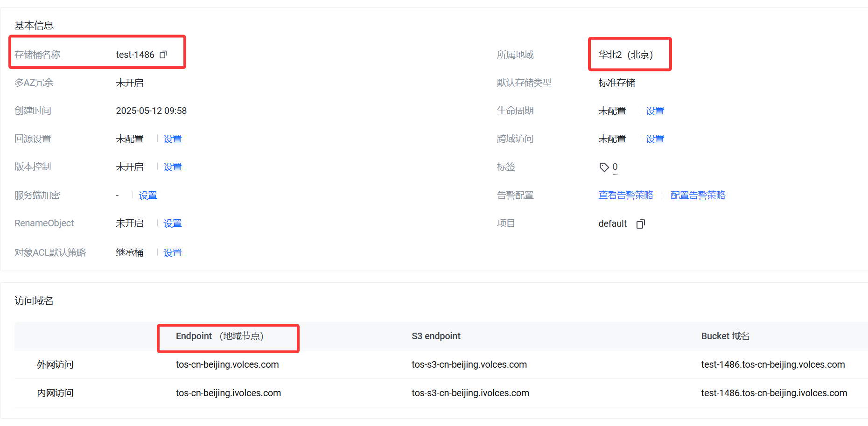Open 设置 for RenameObject
Screen dimensions: 868x426
click(x=172, y=223)
